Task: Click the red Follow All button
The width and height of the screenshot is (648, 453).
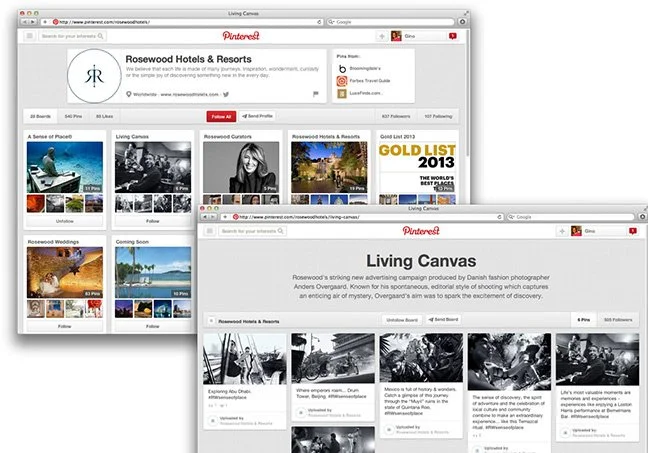Action: [x=221, y=117]
